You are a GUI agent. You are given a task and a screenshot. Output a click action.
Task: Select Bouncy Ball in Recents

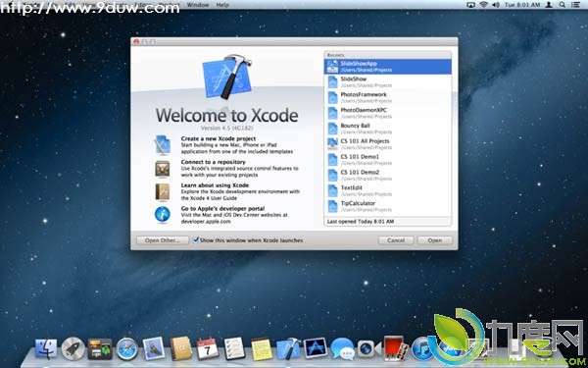click(x=388, y=129)
